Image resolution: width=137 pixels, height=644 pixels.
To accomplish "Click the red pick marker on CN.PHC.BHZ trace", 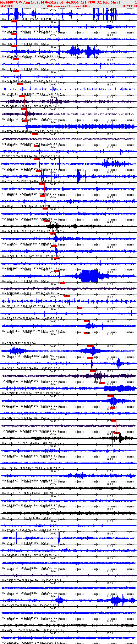I will (x=35, y=133).
